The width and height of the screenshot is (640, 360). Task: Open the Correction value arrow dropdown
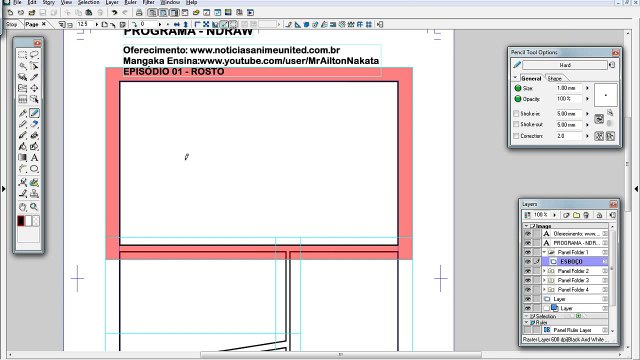pos(587,136)
